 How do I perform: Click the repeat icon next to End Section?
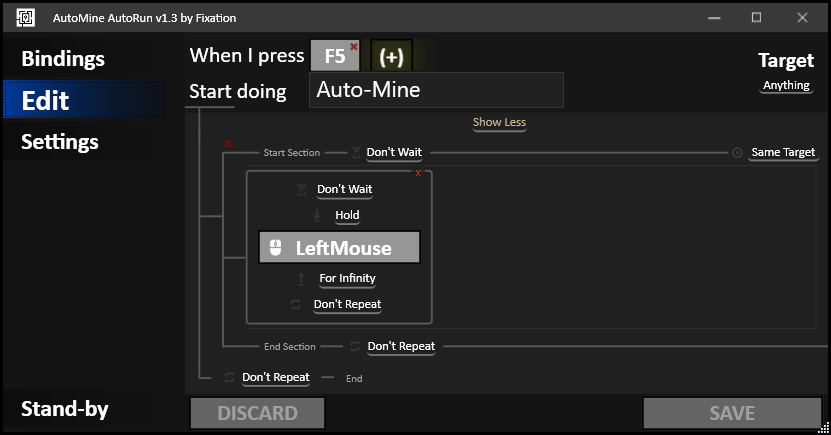tap(355, 347)
